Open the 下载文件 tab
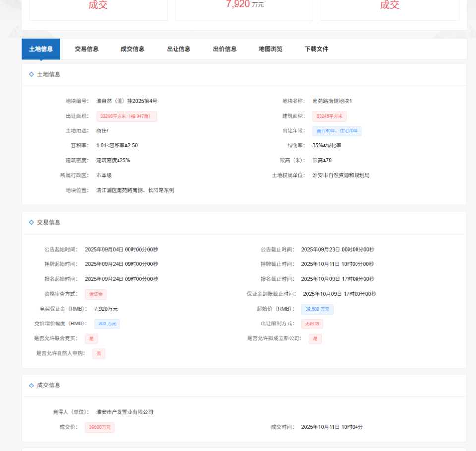Image resolution: width=476 pixels, height=451 pixels. coord(316,49)
